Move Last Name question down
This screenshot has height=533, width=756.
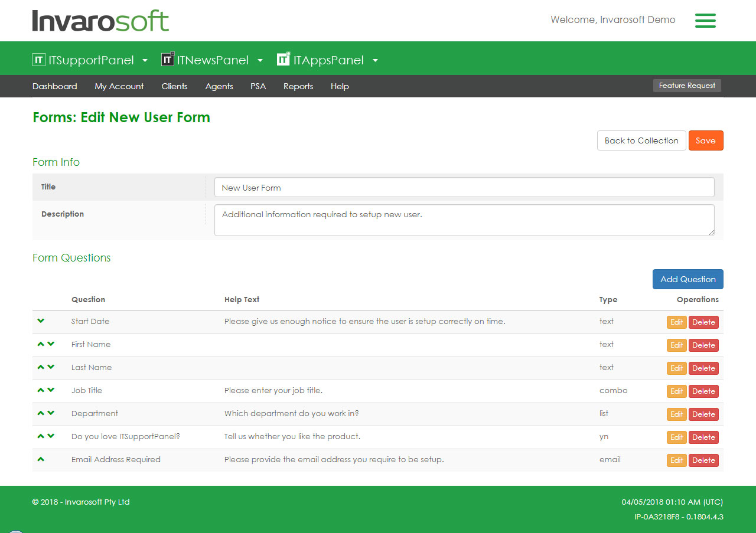51,367
